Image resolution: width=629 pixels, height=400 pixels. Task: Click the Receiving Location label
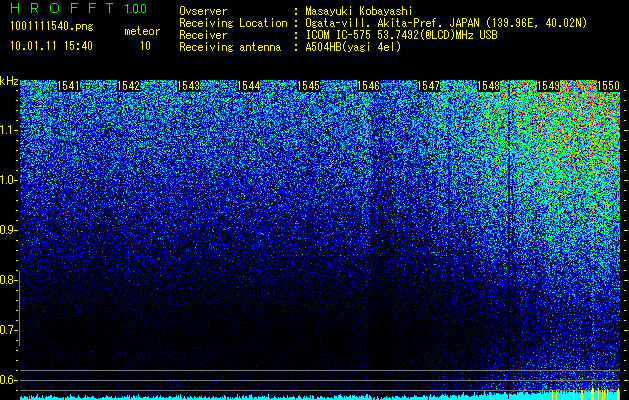(x=233, y=23)
